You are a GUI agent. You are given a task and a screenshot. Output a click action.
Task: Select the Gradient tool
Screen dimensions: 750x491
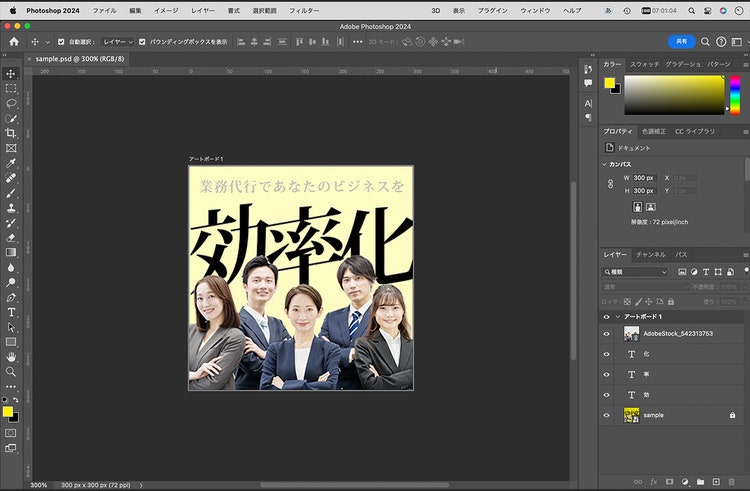pos(11,252)
